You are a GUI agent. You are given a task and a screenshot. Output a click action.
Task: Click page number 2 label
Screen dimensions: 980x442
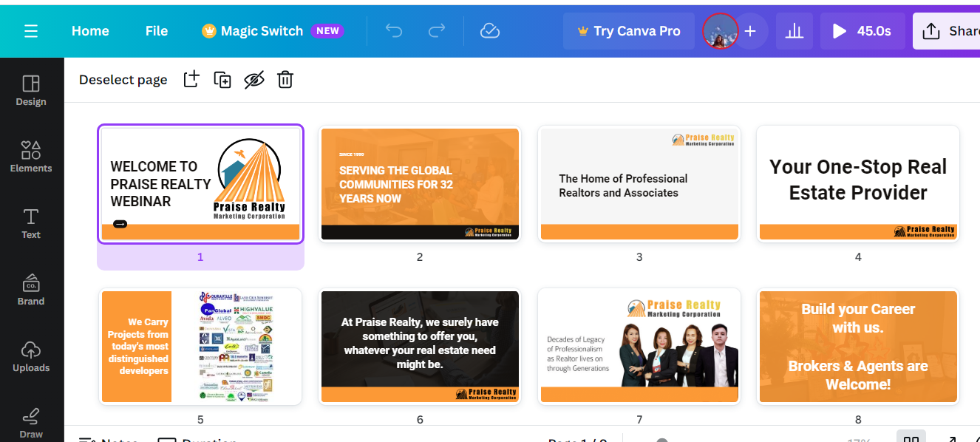tap(420, 257)
